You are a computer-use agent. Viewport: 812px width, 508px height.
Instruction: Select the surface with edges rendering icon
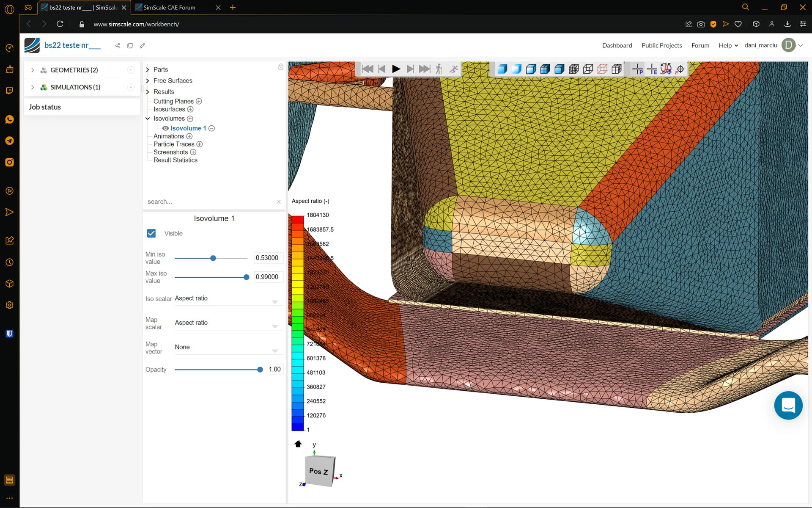[x=531, y=69]
